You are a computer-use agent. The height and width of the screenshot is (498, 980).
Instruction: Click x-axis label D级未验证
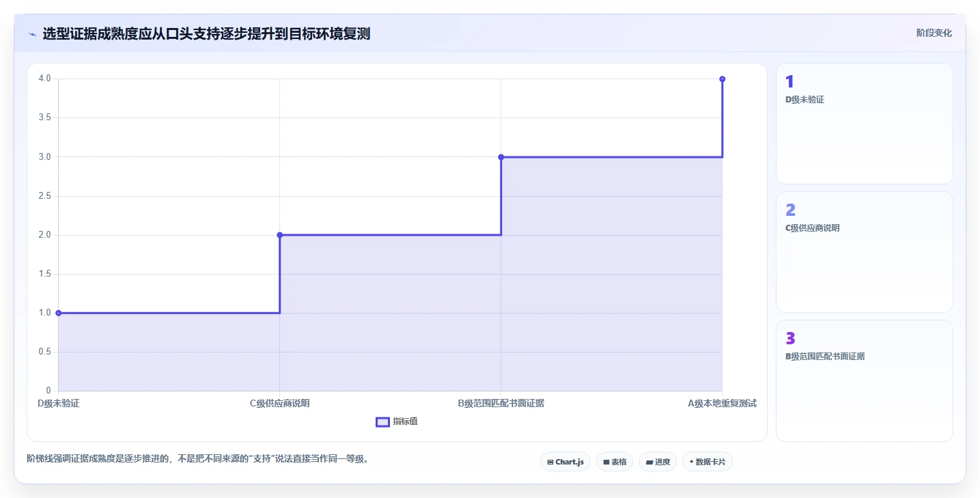tap(59, 403)
